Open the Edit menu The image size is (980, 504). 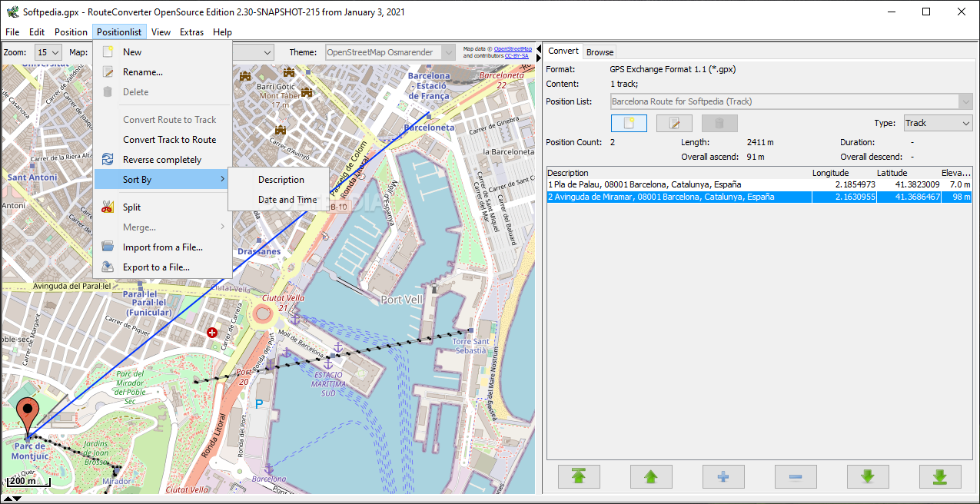click(x=37, y=32)
